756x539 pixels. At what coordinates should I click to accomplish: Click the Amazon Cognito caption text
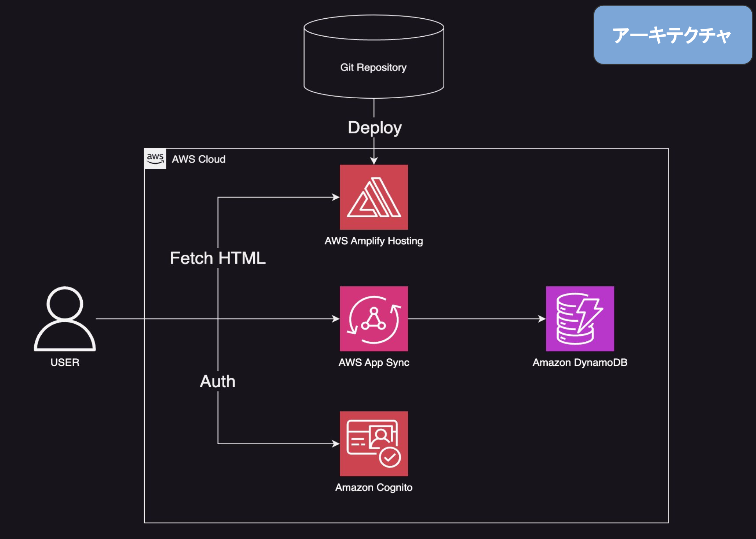click(x=374, y=487)
